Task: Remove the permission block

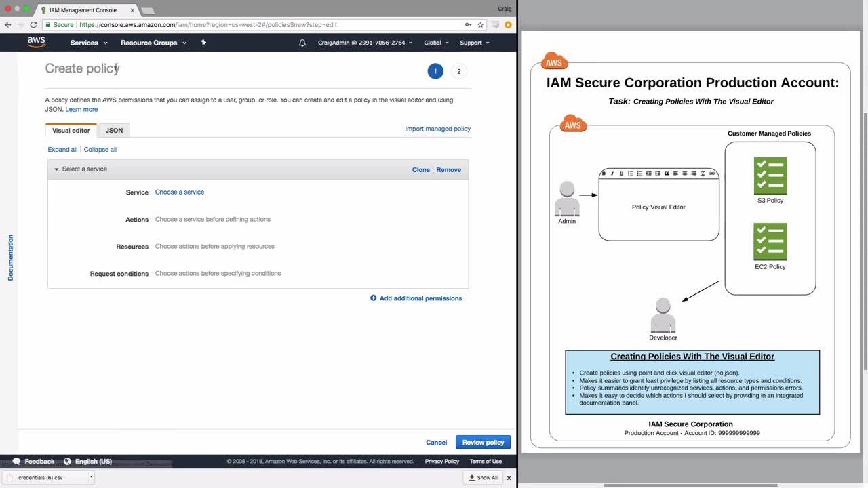Action: coord(448,170)
